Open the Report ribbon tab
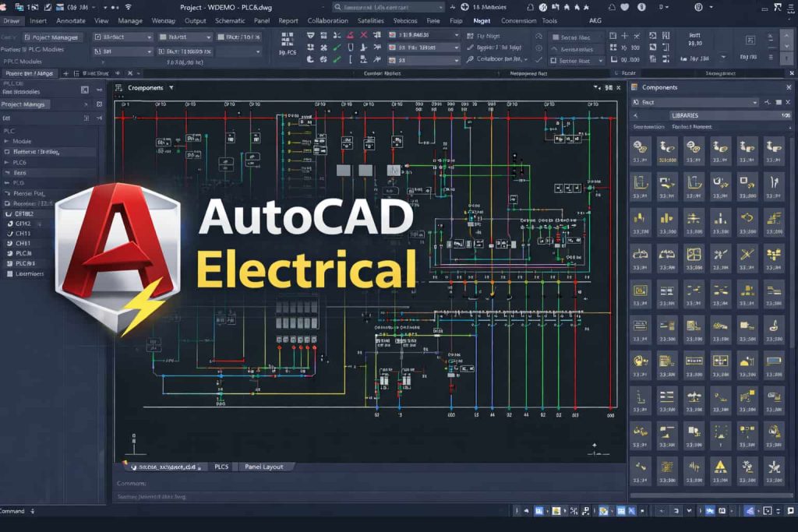Viewport: 798px width, 532px height. [288, 21]
